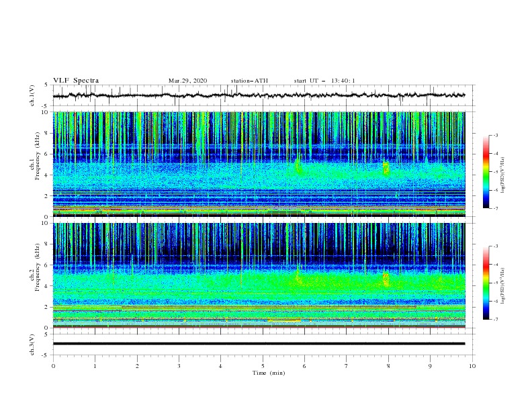The width and height of the screenshot is (532, 411).
Task: Select the "start UT = 13:40: 1" text
Action: point(324,81)
